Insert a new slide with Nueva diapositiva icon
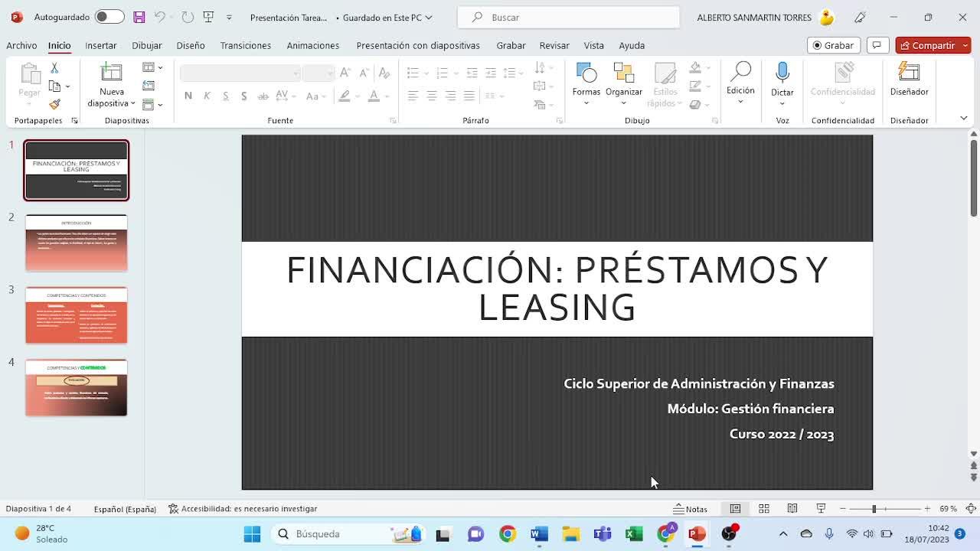Viewport: 980px width, 551px height. [x=112, y=73]
